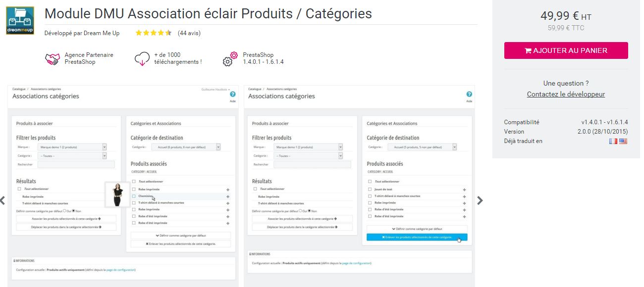Screen dimensions: 644x287
Task: Show the previous screenshot with left arrow
Action: (x=2, y=200)
